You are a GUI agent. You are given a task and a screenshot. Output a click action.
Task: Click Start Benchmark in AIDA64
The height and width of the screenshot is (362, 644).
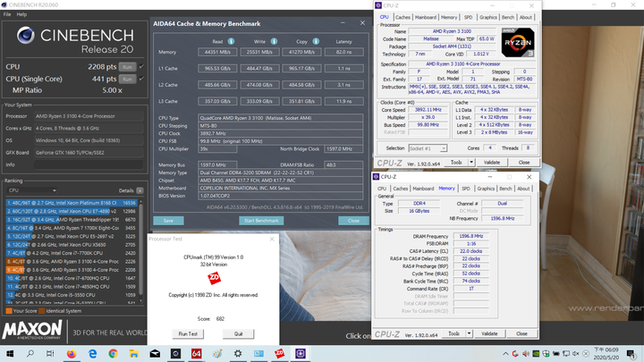point(261,221)
